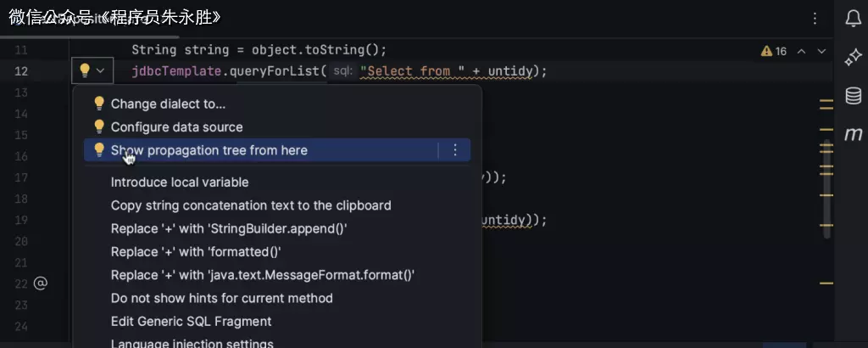Open the Database tool window
The width and height of the screenshot is (868, 348).
[x=854, y=95]
